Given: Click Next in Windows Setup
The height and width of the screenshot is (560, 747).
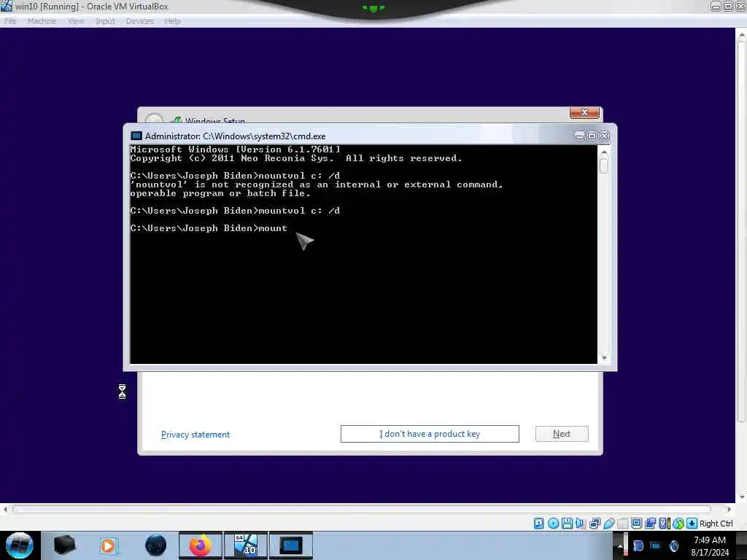Looking at the screenshot, I should click(x=562, y=434).
